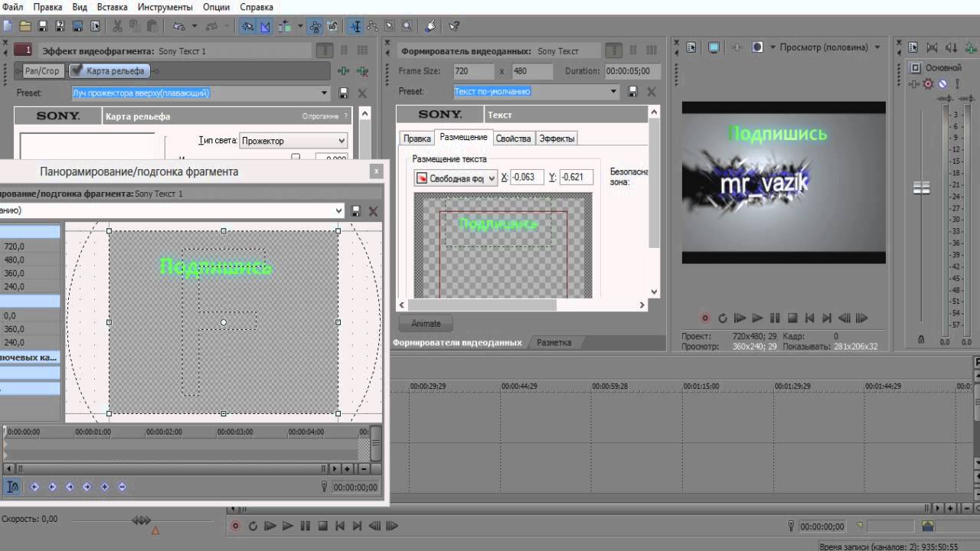Click the lock fader channels icon on mixer
The image size is (980, 551).
(x=921, y=338)
